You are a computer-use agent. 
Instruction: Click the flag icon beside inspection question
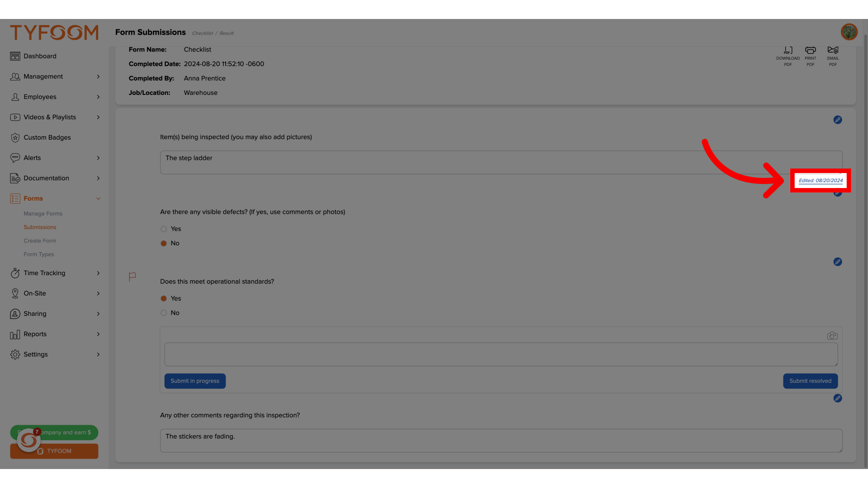click(x=132, y=277)
